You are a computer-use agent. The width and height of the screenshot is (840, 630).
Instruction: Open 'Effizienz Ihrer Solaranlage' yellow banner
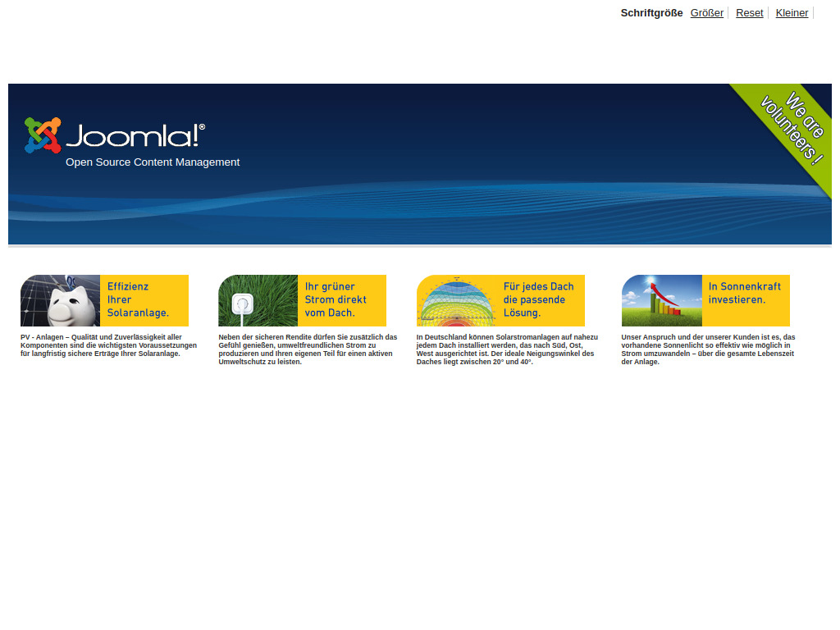click(144, 300)
